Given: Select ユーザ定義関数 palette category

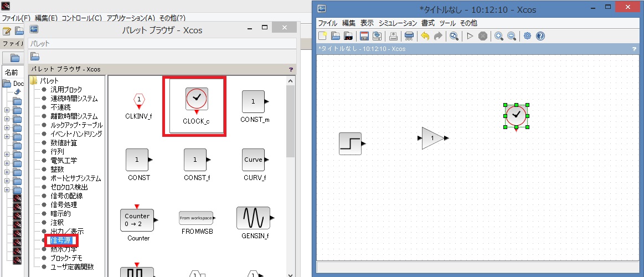Looking at the screenshot, I should [72, 267].
